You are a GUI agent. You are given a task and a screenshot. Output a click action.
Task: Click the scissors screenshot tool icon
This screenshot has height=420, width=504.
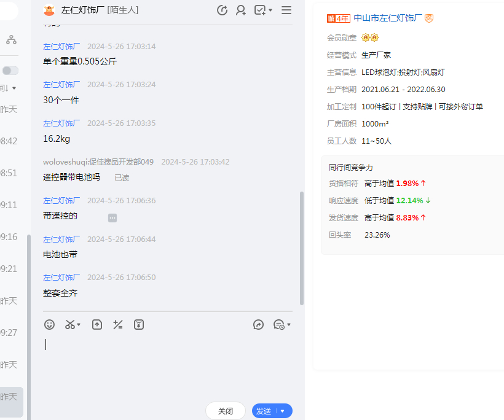coord(71,325)
